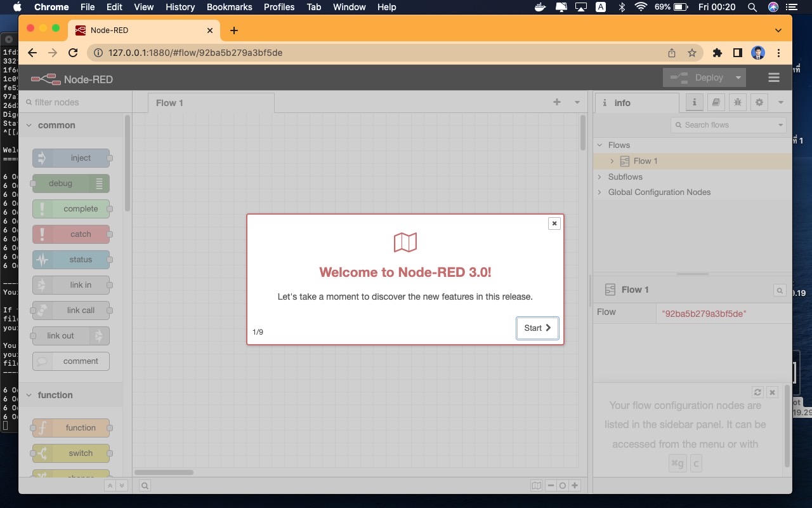
Task: Zoom out the workspace with minus button
Action: click(x=551, y=486)
